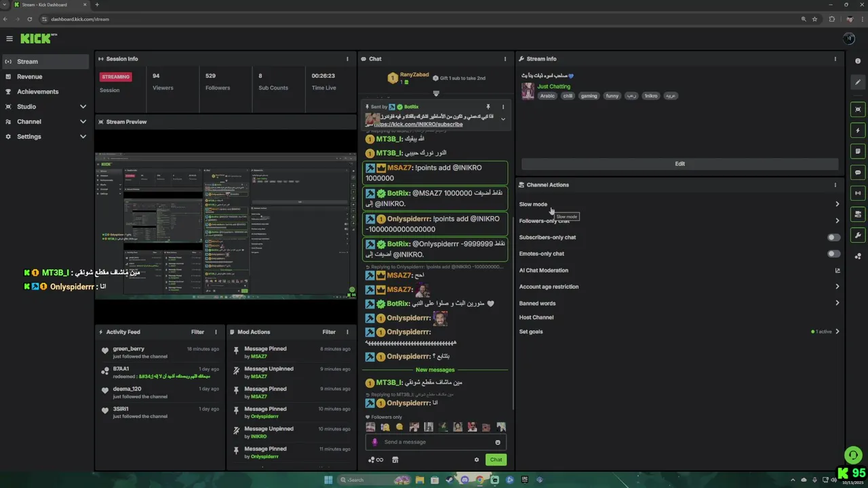Click the profile avatar at top right
Viewport: 868px width, 488px height.
849,39
